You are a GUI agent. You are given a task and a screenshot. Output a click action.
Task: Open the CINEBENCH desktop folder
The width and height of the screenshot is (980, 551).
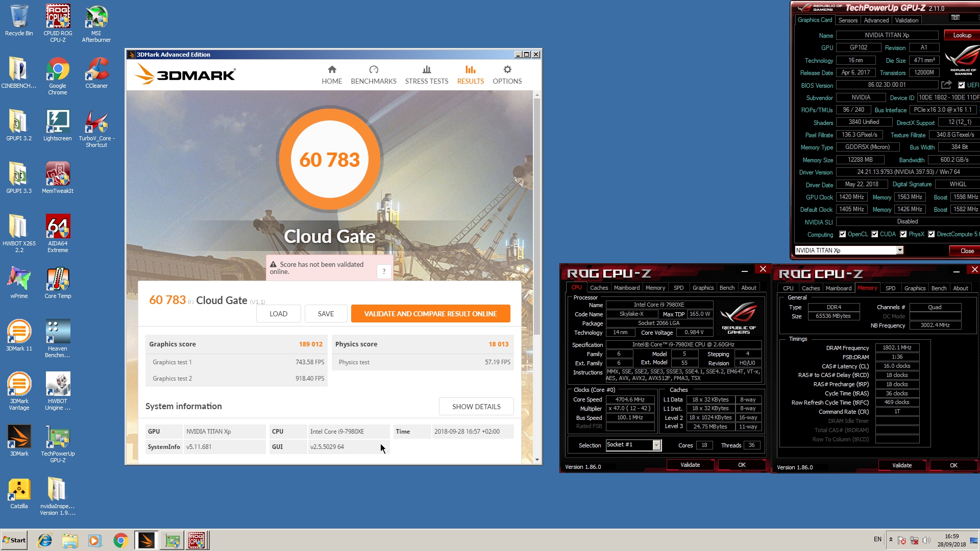[x=19, y=72]
